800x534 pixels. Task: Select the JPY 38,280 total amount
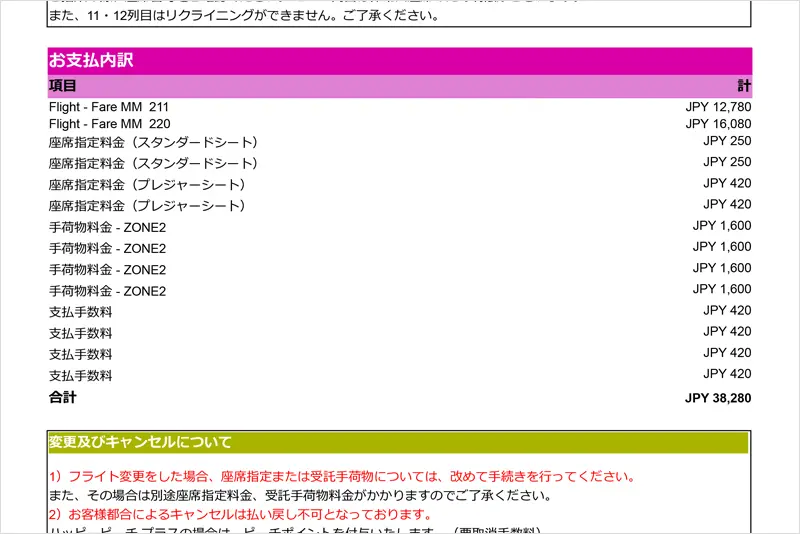(718, 398)
